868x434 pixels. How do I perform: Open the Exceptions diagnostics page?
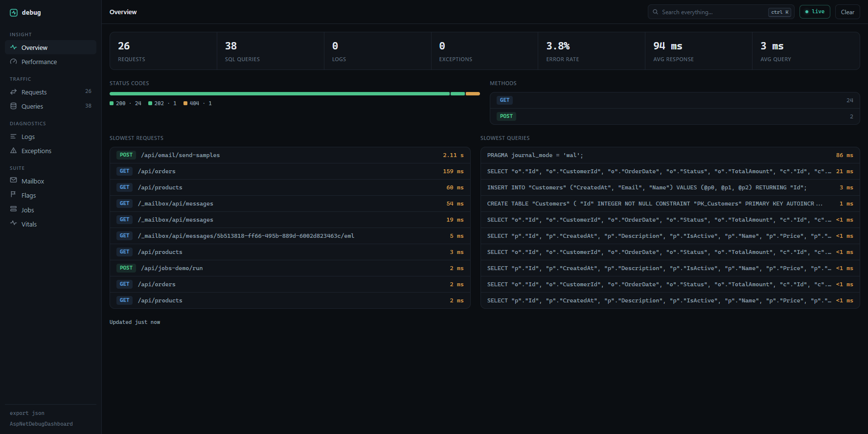[x=50, y=151]
